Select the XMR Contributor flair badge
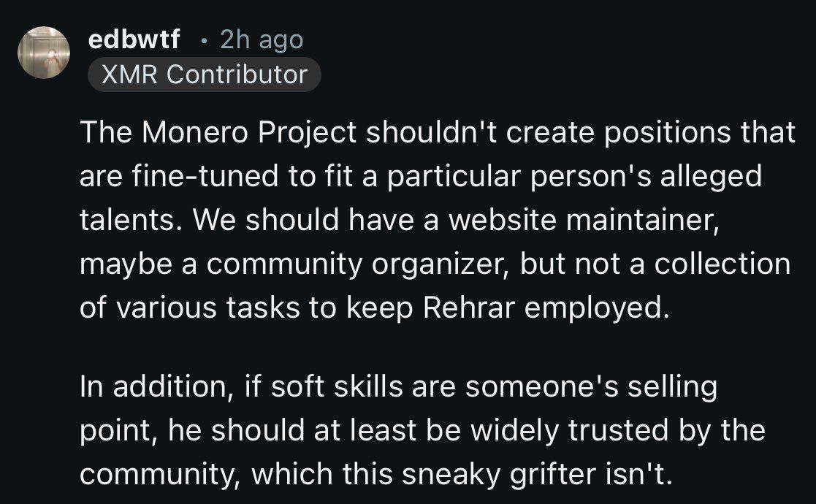This screenshot has height=504, width=816. click(x=205, y=75)
